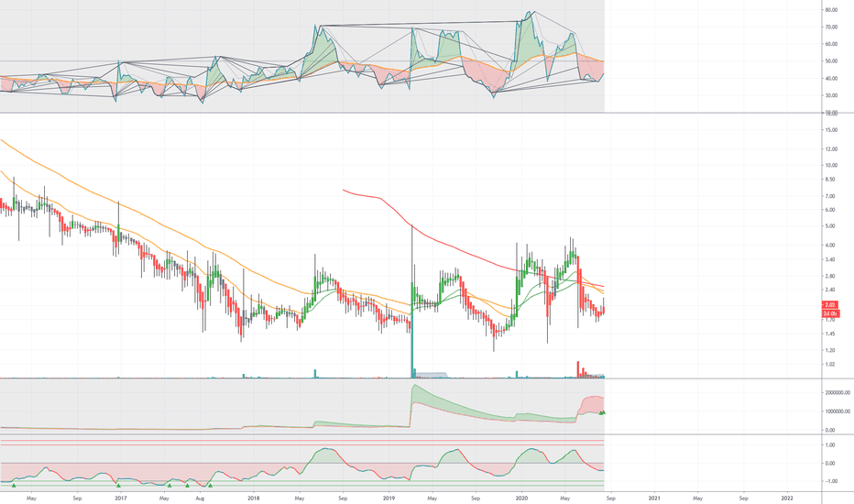Click the red 2.02 current price tag

click(830, 305)
